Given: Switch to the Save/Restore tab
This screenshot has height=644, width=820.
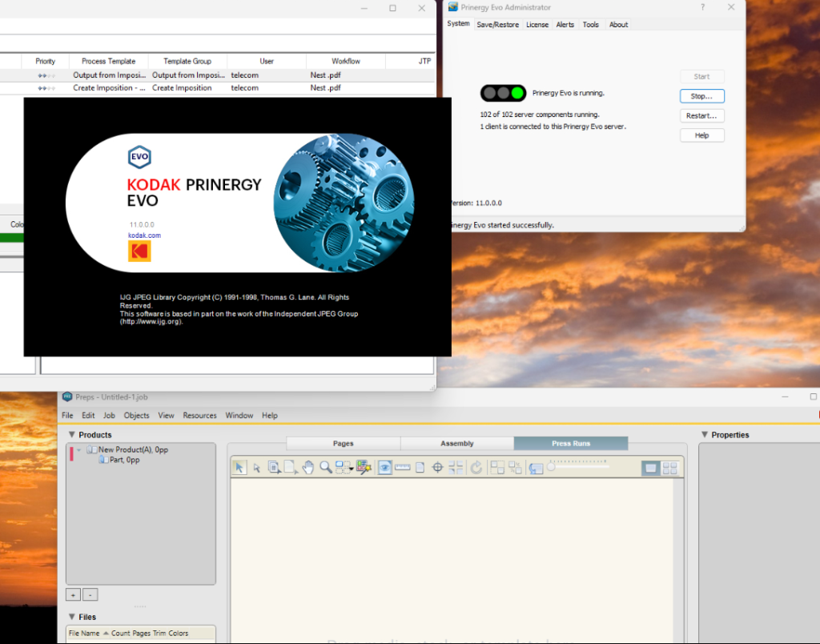Looking at the screenshot, I should [497, 25].
